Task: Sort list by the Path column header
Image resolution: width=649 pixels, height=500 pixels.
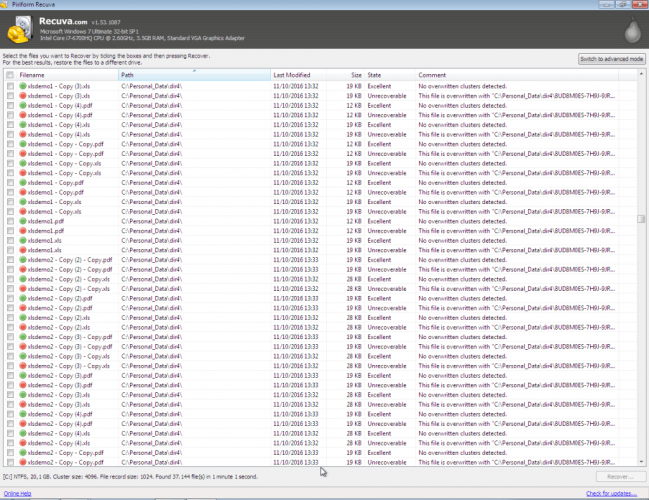Action: coord(194,75)
